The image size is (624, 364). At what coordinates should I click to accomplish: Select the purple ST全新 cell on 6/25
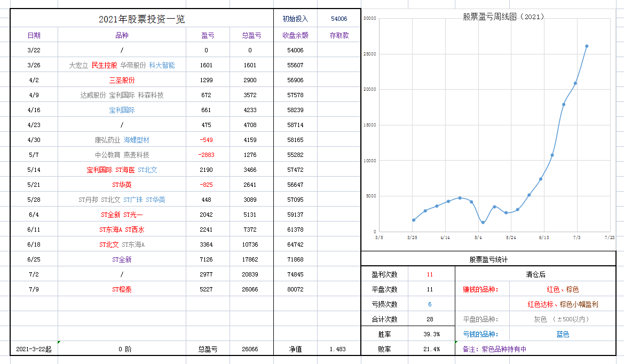point(122,259)
